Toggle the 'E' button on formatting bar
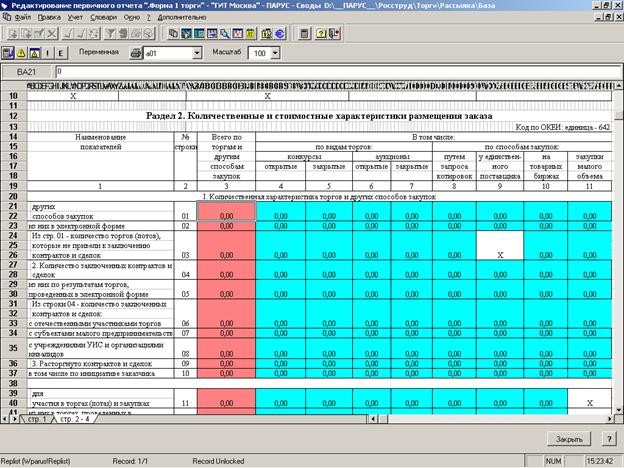 pyautogui.click(x=60, y=53)
